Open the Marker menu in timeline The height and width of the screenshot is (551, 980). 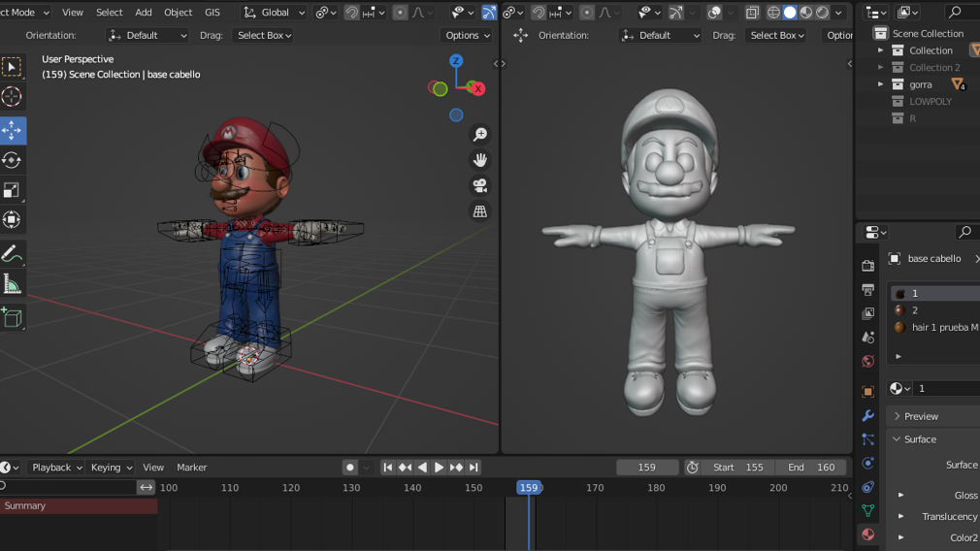(191, 468)
